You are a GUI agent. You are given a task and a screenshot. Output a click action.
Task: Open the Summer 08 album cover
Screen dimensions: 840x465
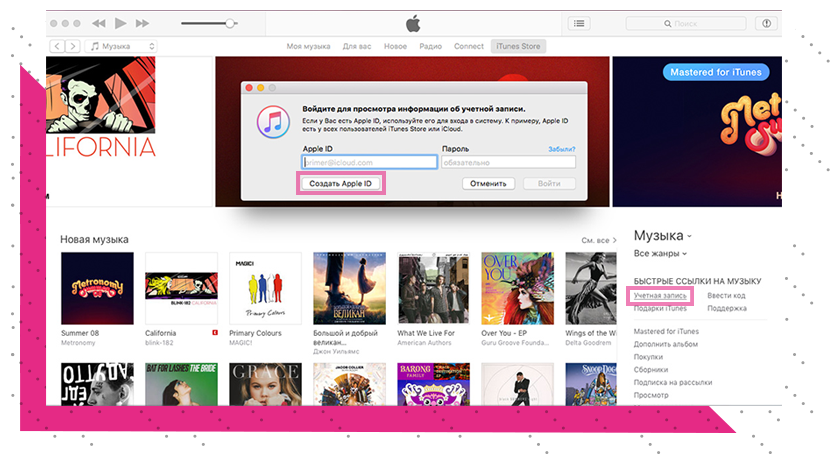pyautogui.click(x=97, y=288)
